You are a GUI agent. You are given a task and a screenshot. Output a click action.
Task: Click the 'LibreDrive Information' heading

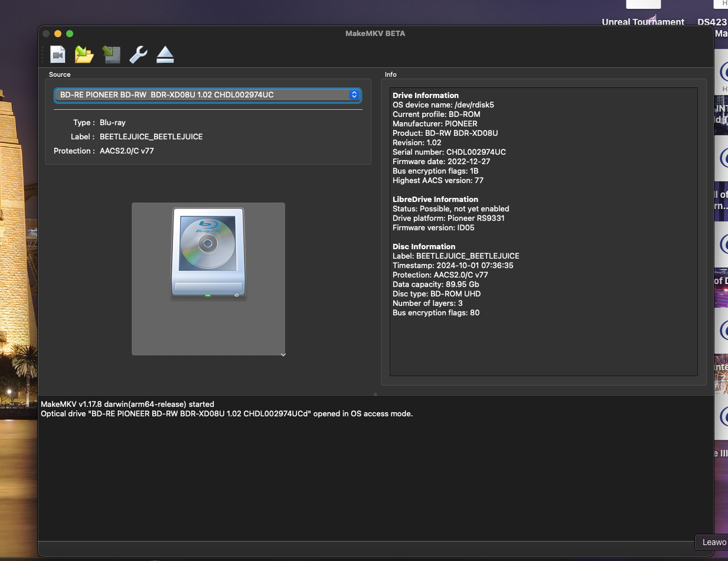click(x=435, y=199)
